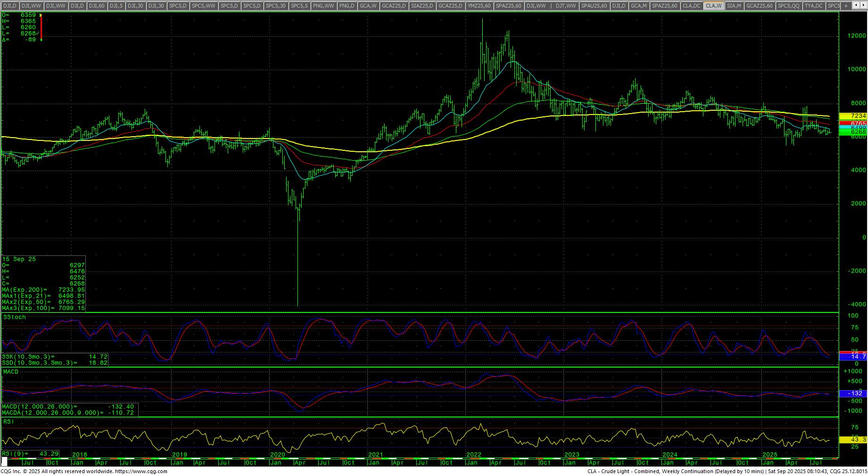Image resolution: width=868 pixels, height=475 pixels.
Task: Click the red 6765 moving average marker
Action: pyautogui.click(x=853, y=123)
